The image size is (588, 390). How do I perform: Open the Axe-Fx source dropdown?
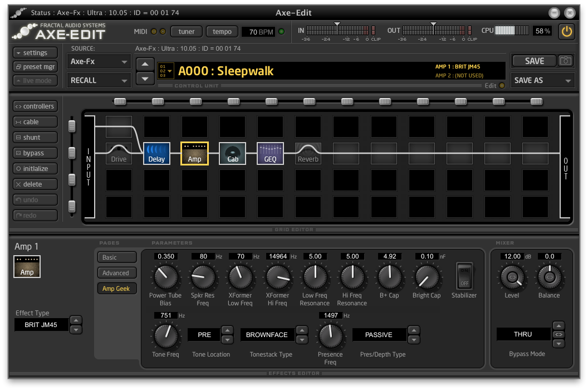coord(99,61)
